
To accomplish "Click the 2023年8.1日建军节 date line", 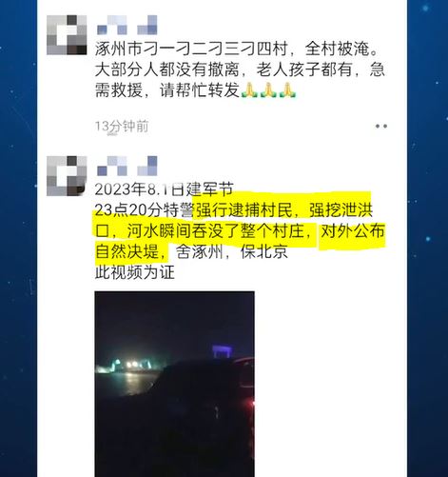I will click(165, 189).
